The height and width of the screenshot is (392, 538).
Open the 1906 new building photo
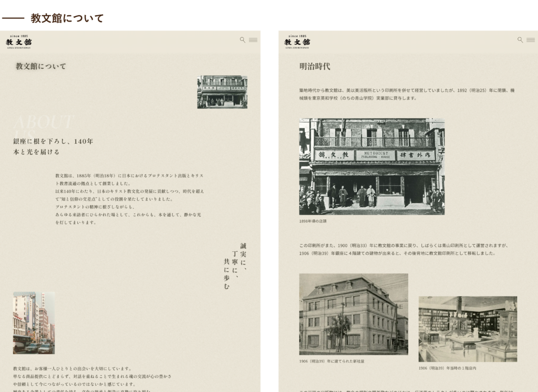pyautogui.click(x=354, y=314)
